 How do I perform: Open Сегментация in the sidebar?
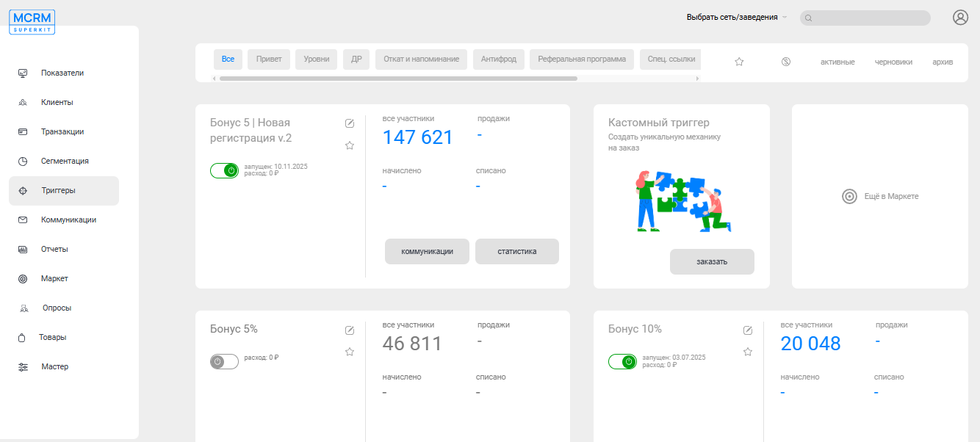tap(65, 161)
